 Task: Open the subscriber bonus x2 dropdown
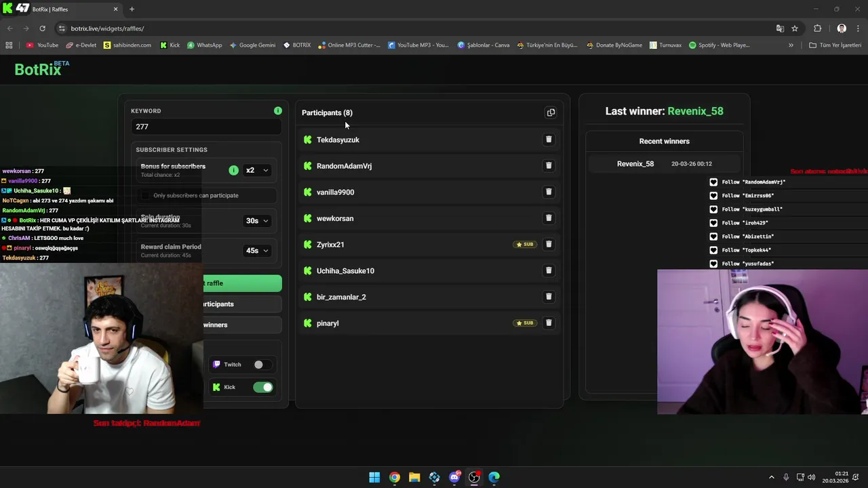257,170
